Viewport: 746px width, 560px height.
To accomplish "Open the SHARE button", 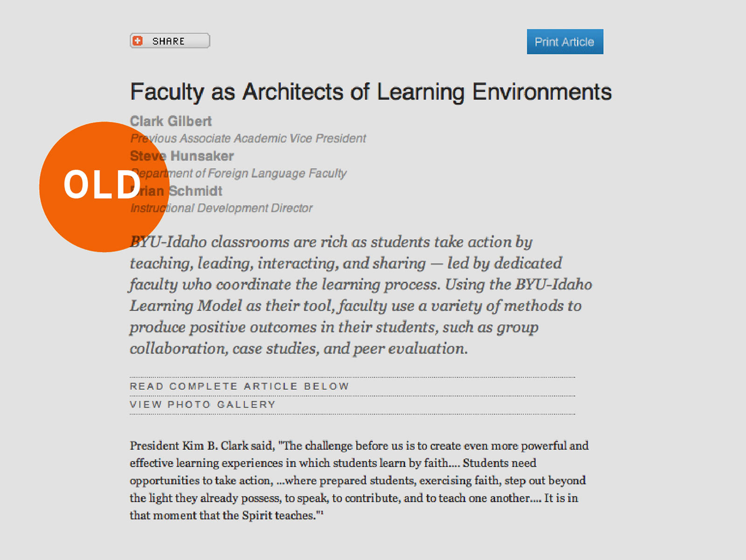I will tap(170, 41).
